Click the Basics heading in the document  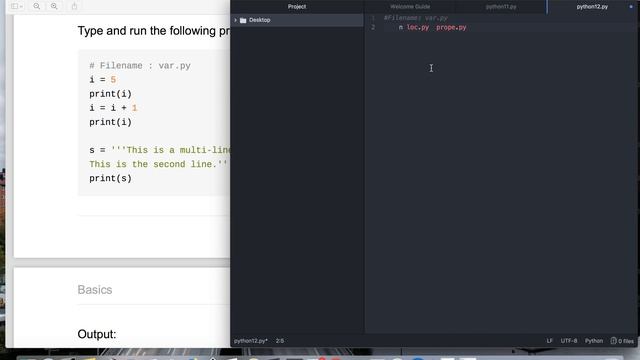pyautogui.click(x=95, y=290)
